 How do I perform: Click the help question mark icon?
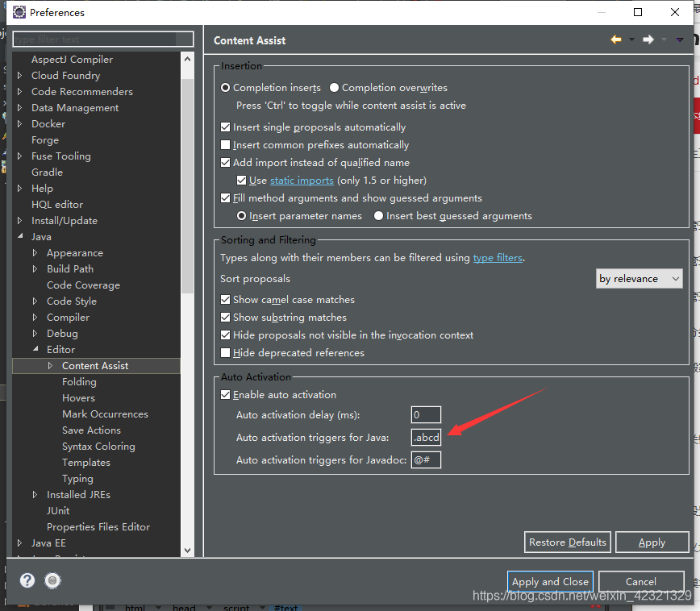[27, 580]
